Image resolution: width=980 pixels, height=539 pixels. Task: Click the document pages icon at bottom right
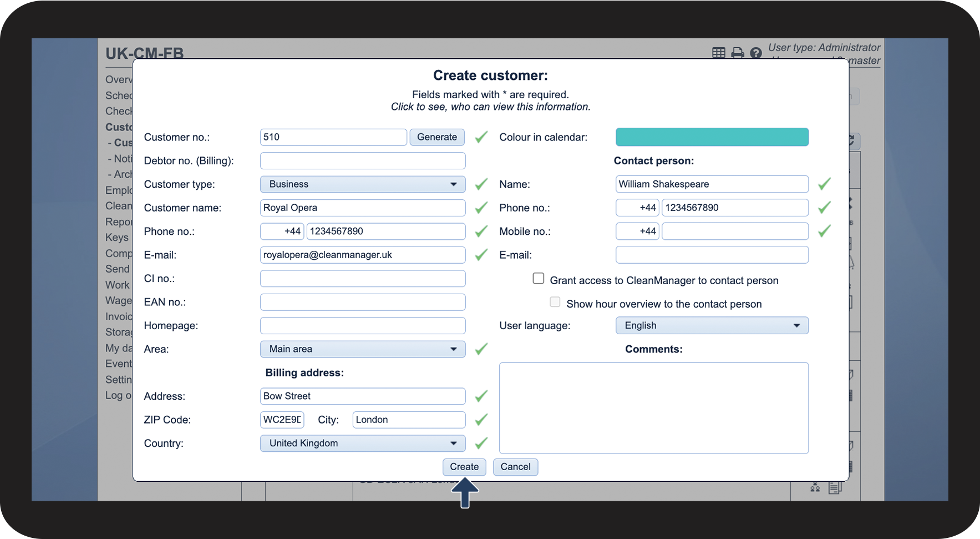click(835, 488)
